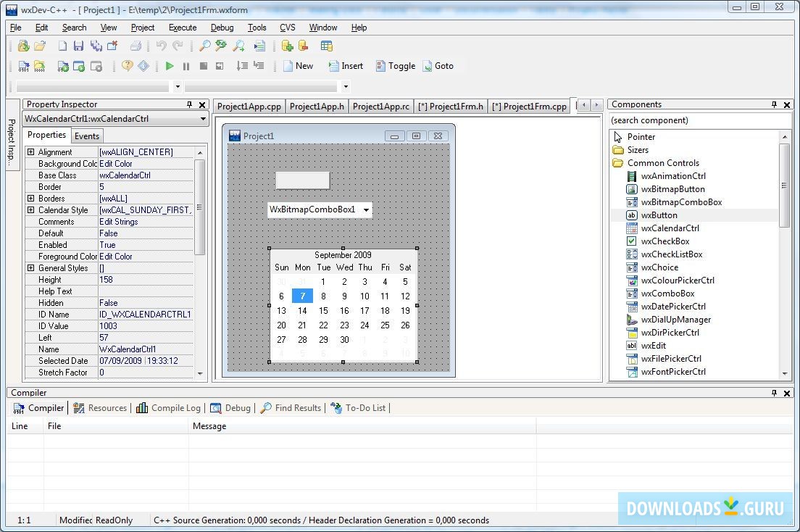Click the Insert toolbar button
The width and height of the screenshot is (800, 532).
tap(346, 66)
